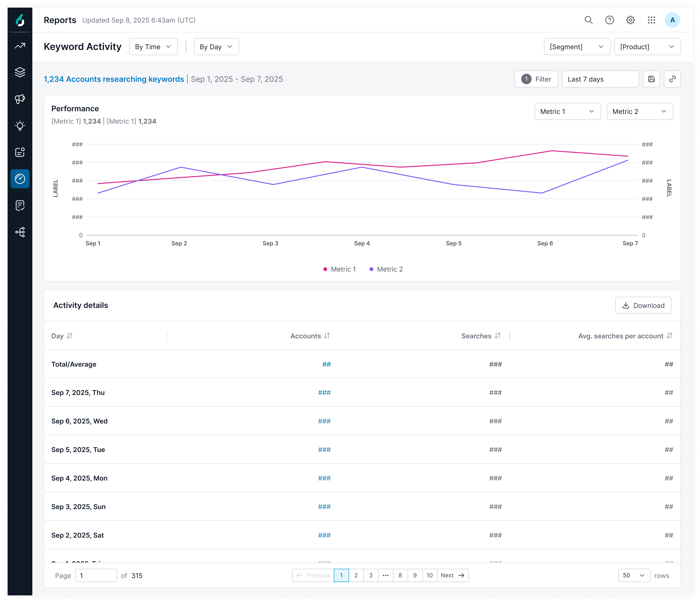Open the 1,234 Accounts researching keywords link
Screen dimensions: 700x603
113,79
